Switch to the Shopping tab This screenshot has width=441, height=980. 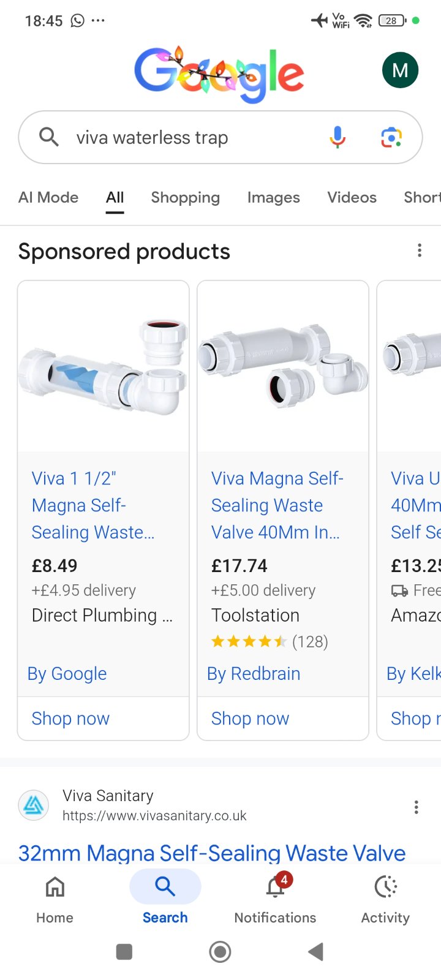click(x=185, y=197)
